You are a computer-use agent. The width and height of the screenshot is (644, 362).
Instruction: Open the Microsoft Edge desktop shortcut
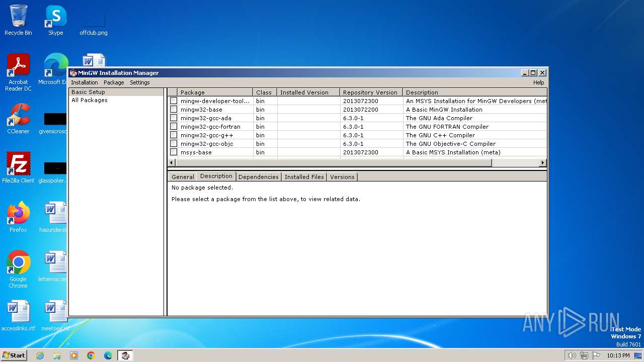coord(54,69)
